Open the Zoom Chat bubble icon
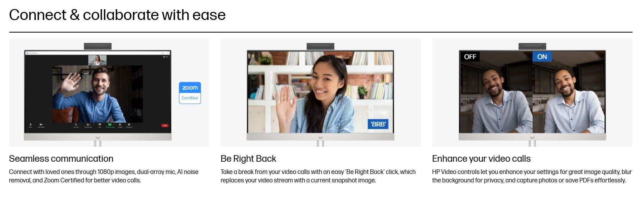Screen dimensions: 644x205 (x=100, y=125)
